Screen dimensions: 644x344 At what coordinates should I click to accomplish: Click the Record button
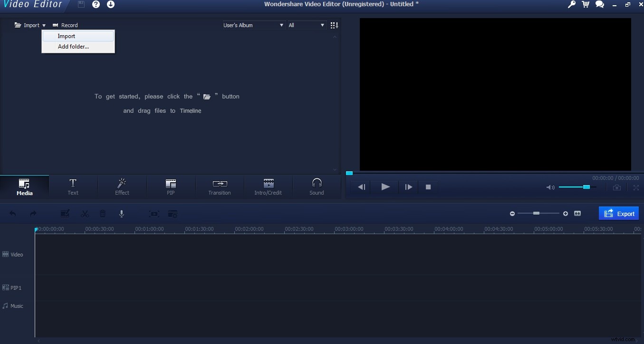click(x=65, y=25)
